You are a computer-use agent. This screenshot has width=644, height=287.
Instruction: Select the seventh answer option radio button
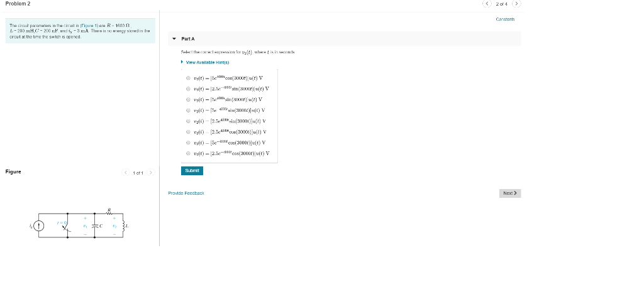pyautogui.click(x=188, y=143)
